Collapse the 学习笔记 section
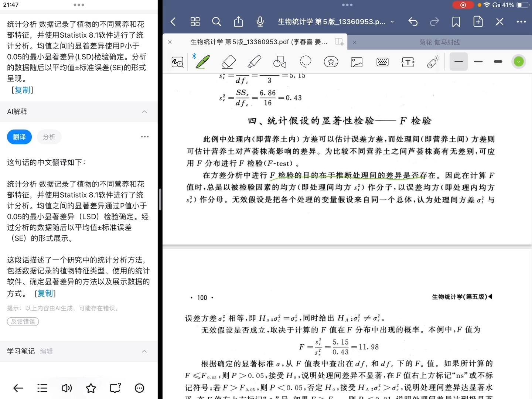 [144, 351]
